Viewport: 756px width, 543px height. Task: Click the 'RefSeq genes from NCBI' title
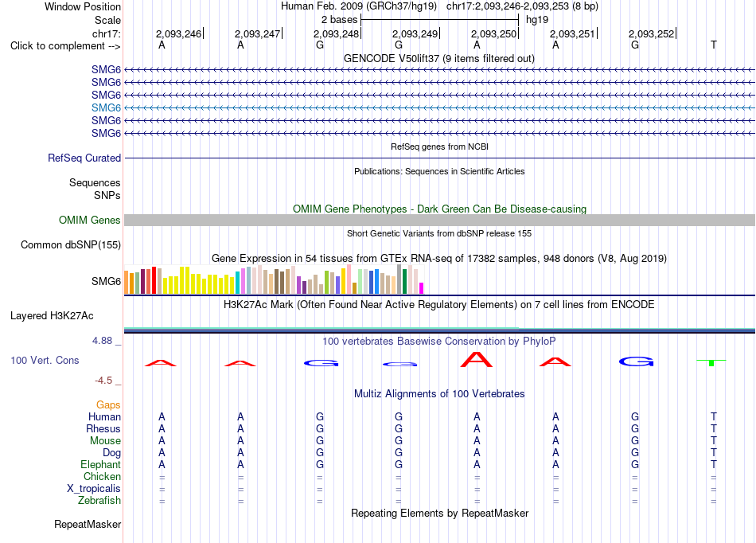point(440,146)
